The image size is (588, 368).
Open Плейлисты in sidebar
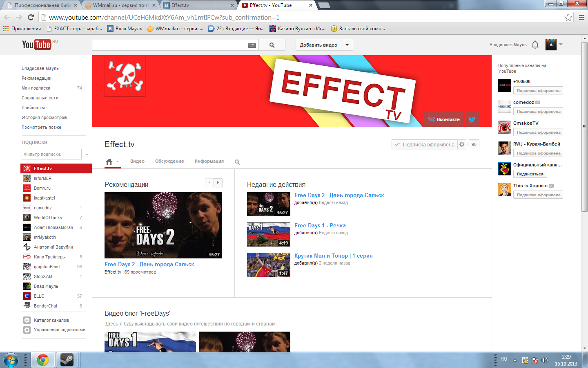pos(33,108)
